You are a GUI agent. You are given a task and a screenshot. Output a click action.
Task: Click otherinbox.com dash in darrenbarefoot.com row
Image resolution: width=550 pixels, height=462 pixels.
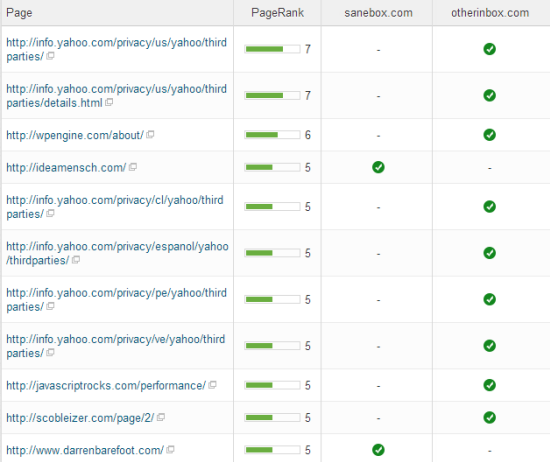click(x=489, y=451)
